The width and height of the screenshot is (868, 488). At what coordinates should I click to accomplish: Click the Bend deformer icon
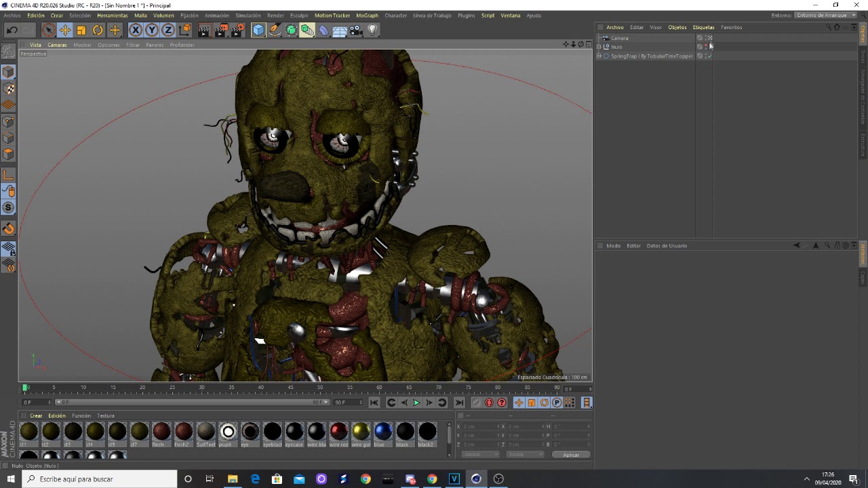(x=323, y=30)
